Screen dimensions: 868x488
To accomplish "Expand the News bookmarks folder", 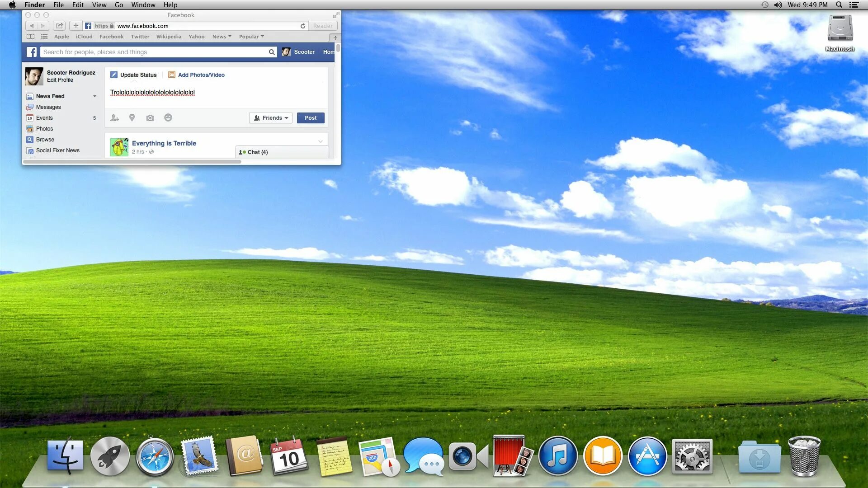I will (x=222, y=37).
